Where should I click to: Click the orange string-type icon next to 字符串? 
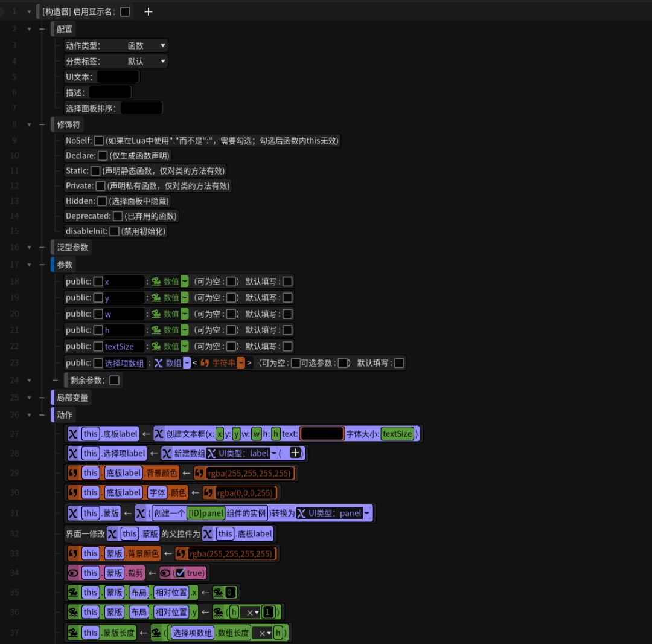pyautogui.click(x=205, y=363)
